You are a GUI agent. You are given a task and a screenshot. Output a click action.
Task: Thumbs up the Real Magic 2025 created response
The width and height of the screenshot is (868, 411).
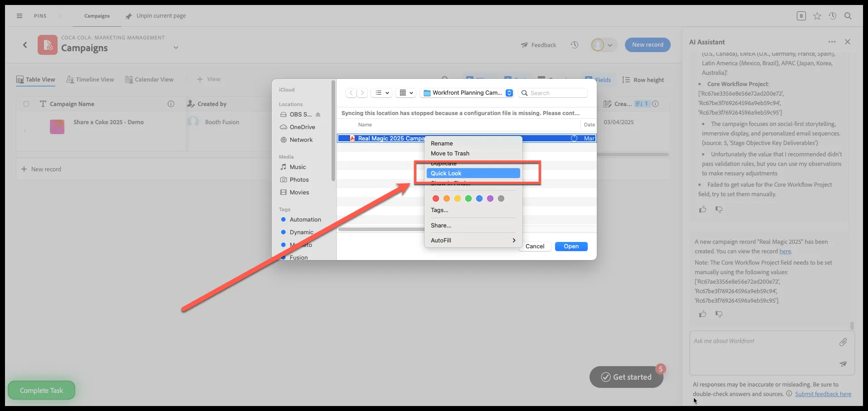pos(703,314)
